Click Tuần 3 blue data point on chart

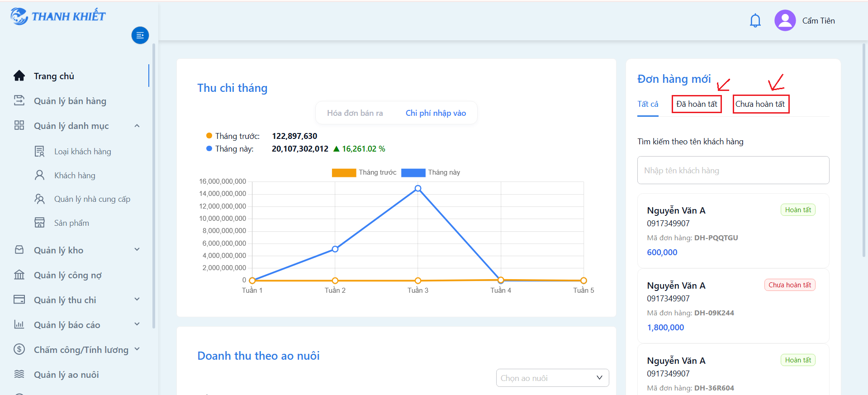(x=418, y=188)
